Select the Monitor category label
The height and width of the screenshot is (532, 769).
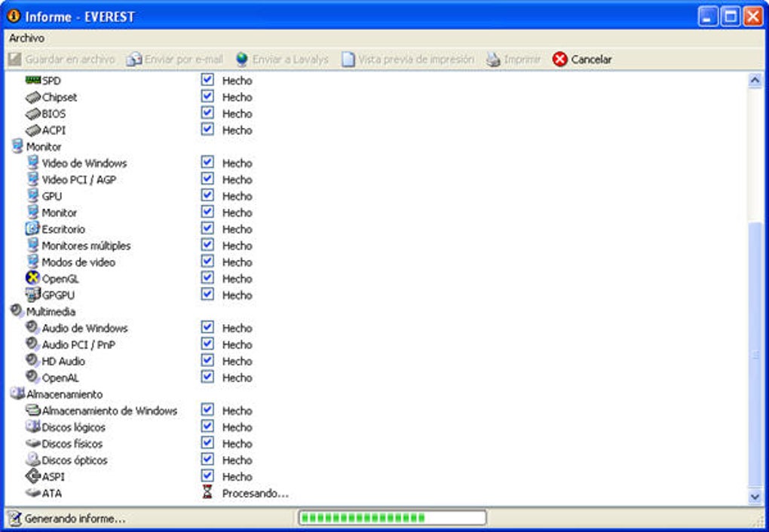click(44, 147)
